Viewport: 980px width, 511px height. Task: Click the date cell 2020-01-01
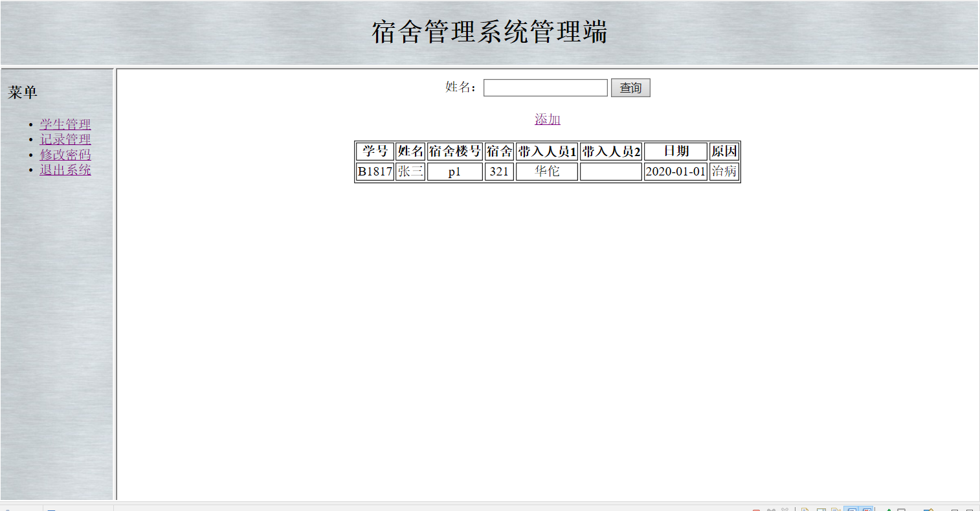[x=674, y=171]
